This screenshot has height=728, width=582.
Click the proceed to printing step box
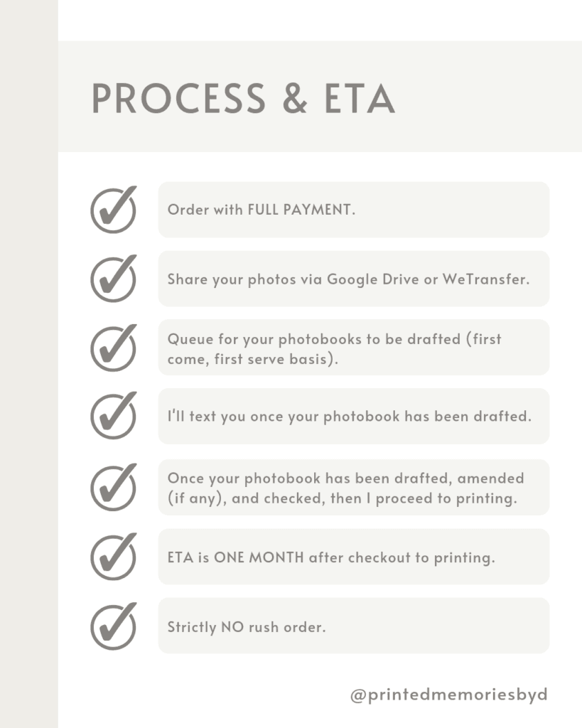tap(353, 488)
